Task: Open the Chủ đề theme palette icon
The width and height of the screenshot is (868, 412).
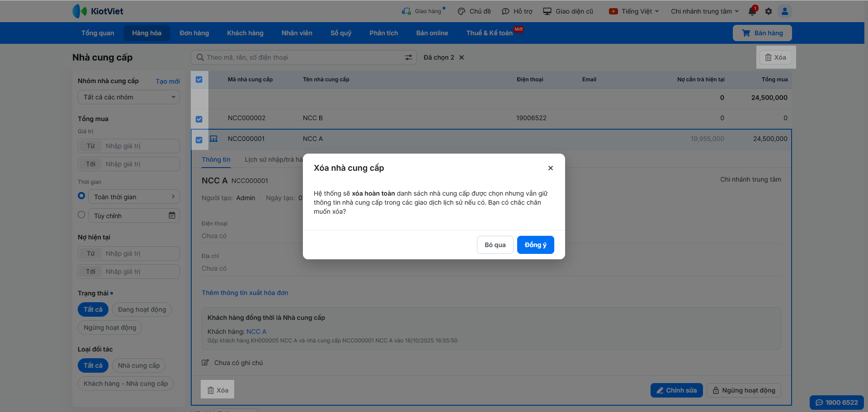Action: 462,11
